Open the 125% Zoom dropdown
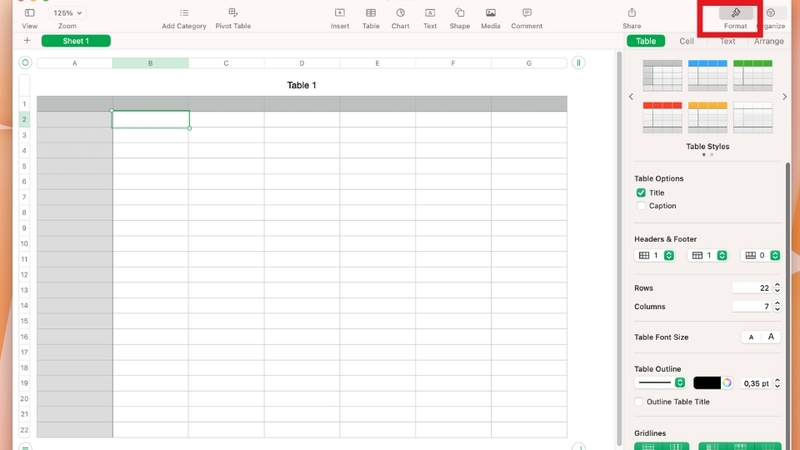 (67, 13)
